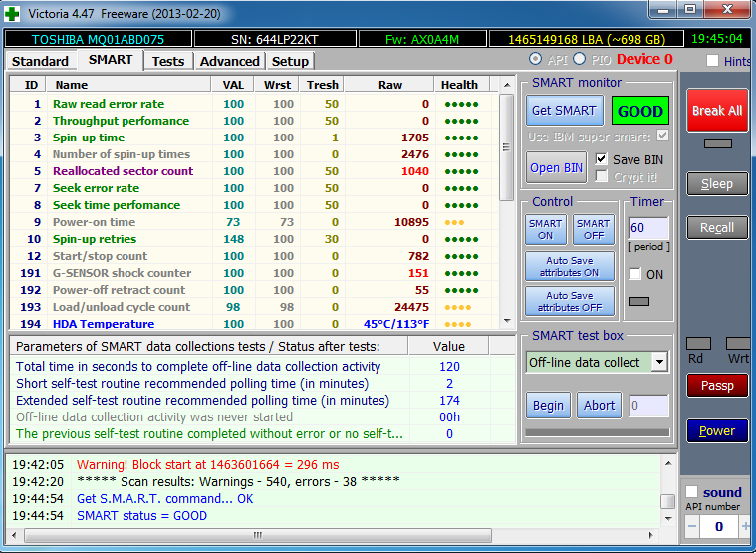
Task: Click the VAL column header
Action: click(233, 85)
